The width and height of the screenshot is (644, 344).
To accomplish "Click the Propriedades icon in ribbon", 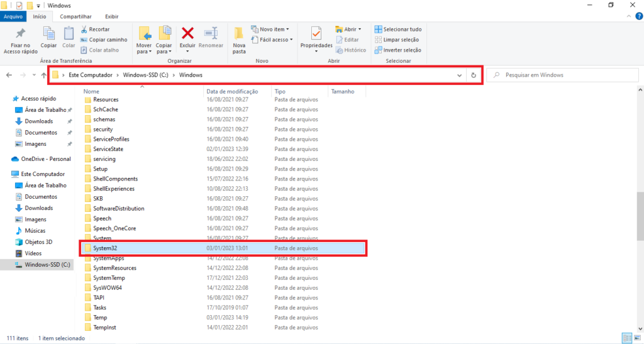I will pyautogui.click(x=316, y=34).
